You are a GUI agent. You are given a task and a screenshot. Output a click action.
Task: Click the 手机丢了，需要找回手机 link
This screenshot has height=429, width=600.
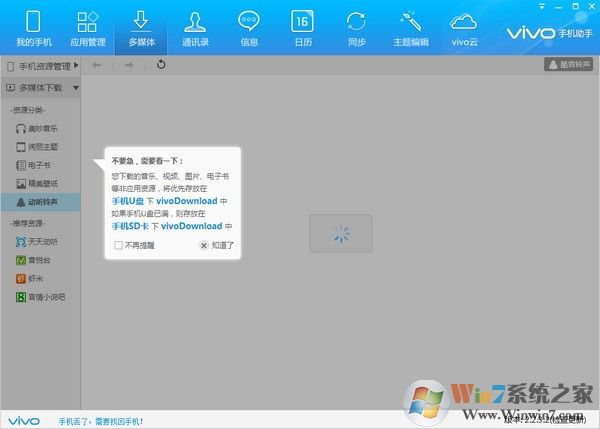click(x=101, y=421)
